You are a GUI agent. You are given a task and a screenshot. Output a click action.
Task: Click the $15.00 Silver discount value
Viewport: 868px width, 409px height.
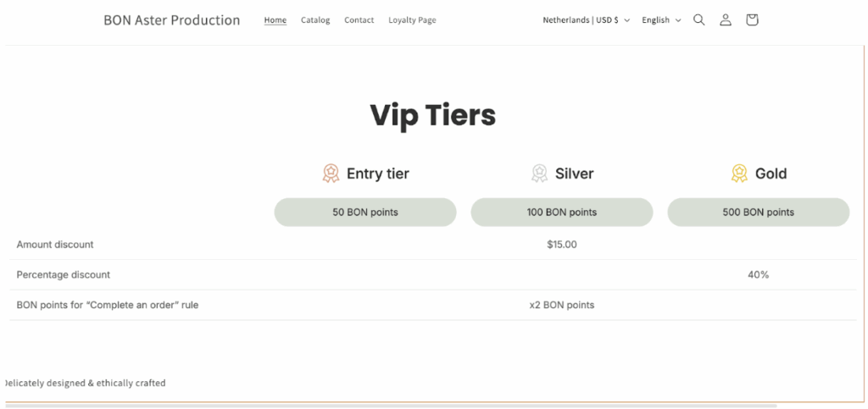(x=562, y=245)
